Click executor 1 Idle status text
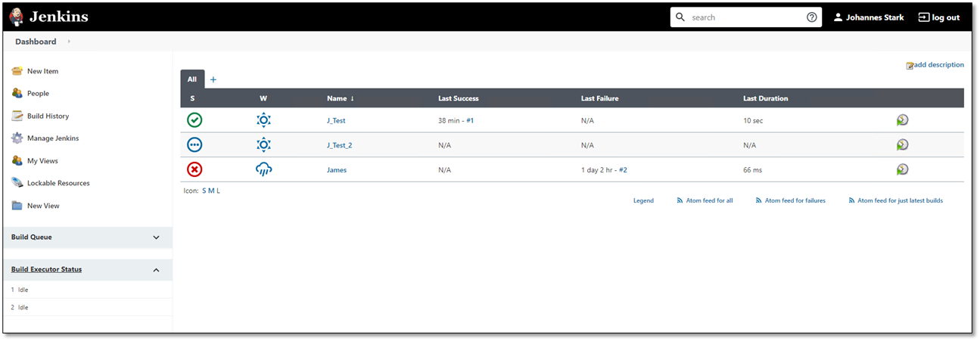980x341 pixels. pyautogui.click(x=23, y=290)
